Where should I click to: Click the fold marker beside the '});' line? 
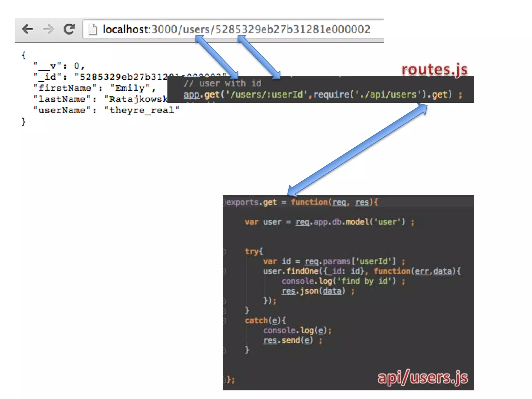[225, 301]
